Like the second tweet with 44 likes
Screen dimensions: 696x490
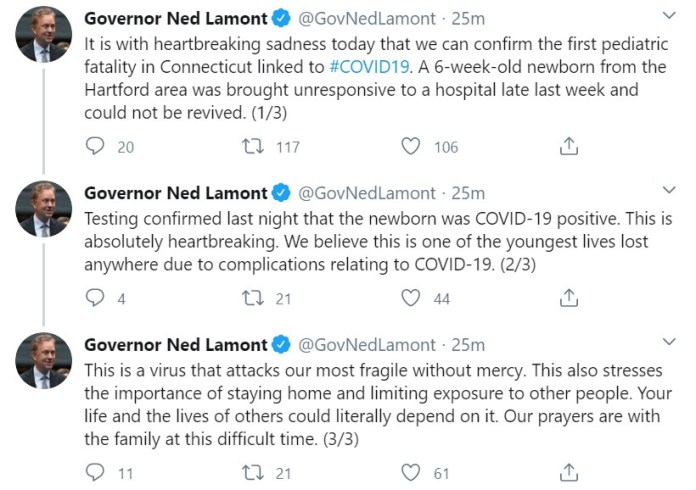tap(410, 298)
